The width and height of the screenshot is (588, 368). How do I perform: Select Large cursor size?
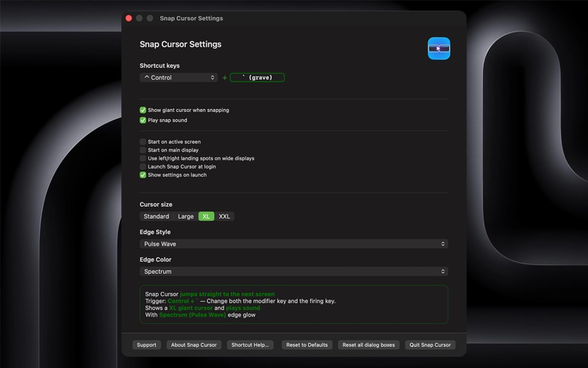coord(186,216)
